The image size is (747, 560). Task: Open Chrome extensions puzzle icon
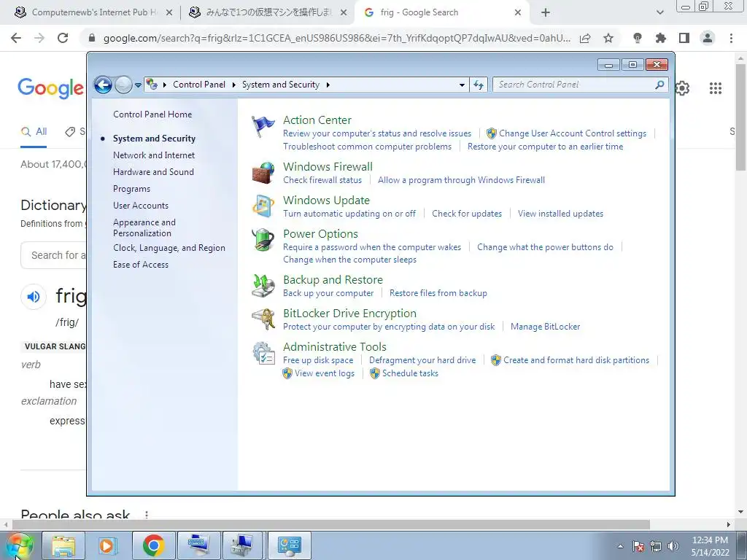(661, 38)
